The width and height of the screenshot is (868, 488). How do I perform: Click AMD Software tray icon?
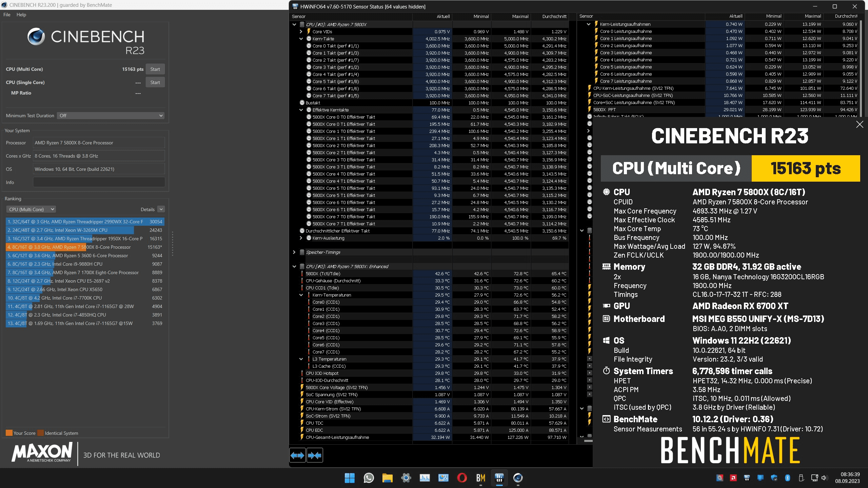pos(733,478)
